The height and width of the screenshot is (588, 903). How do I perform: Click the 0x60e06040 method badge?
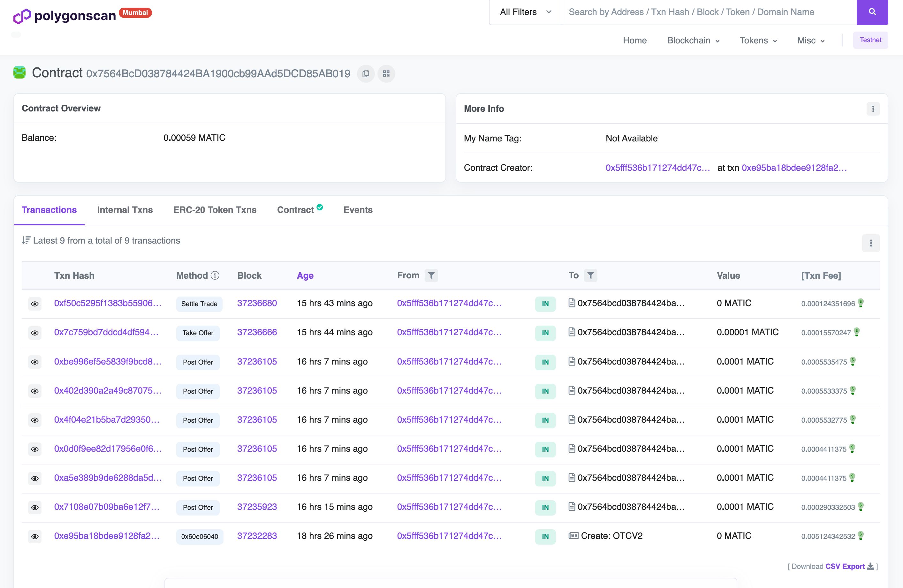click(200, 537)
